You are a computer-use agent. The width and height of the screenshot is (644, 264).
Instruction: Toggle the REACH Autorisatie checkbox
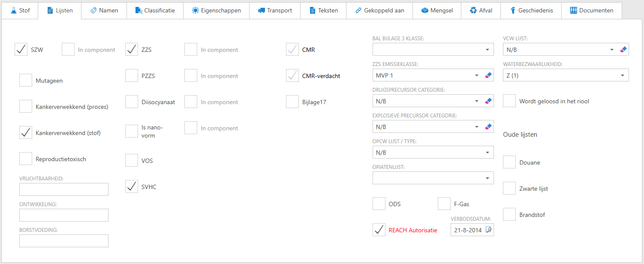[379, 230]
